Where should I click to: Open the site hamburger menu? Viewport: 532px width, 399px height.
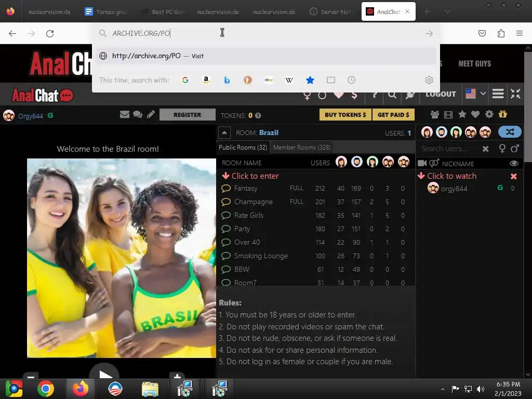pos(498,94)
